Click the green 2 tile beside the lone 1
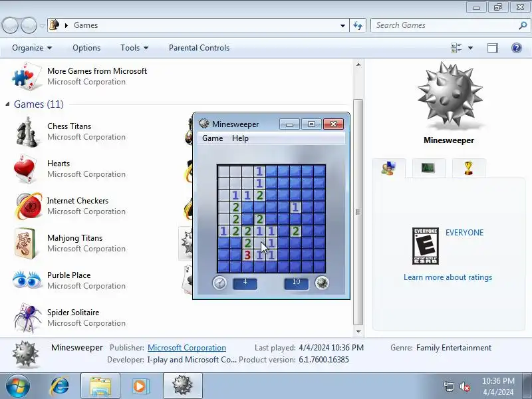 tap(295, 231)
